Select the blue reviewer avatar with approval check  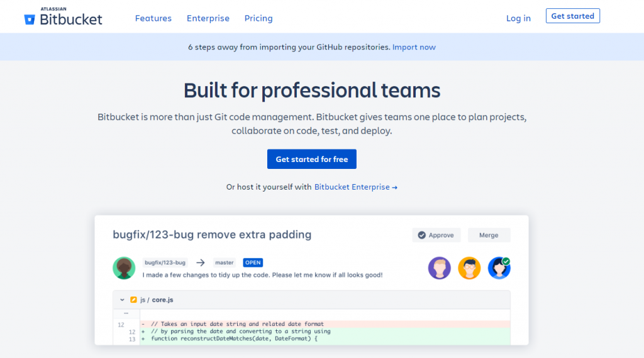[499, 268]
